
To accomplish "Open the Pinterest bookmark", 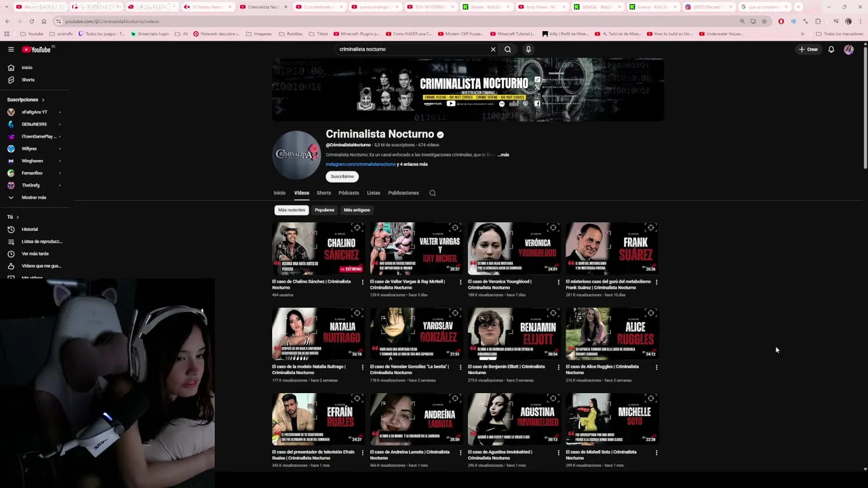I will click(x=216, y=34).
